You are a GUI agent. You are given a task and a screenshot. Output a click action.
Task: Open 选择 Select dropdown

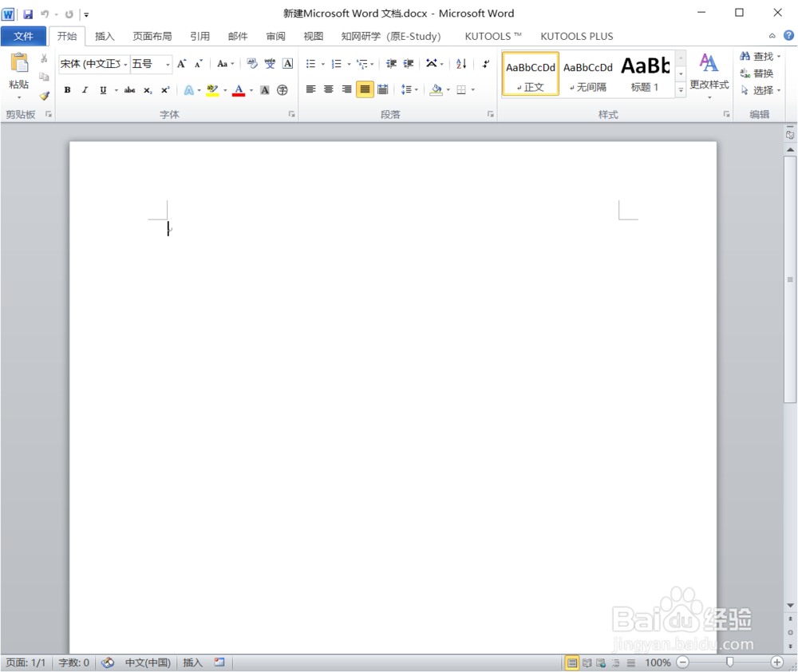(x=760, y=90)
